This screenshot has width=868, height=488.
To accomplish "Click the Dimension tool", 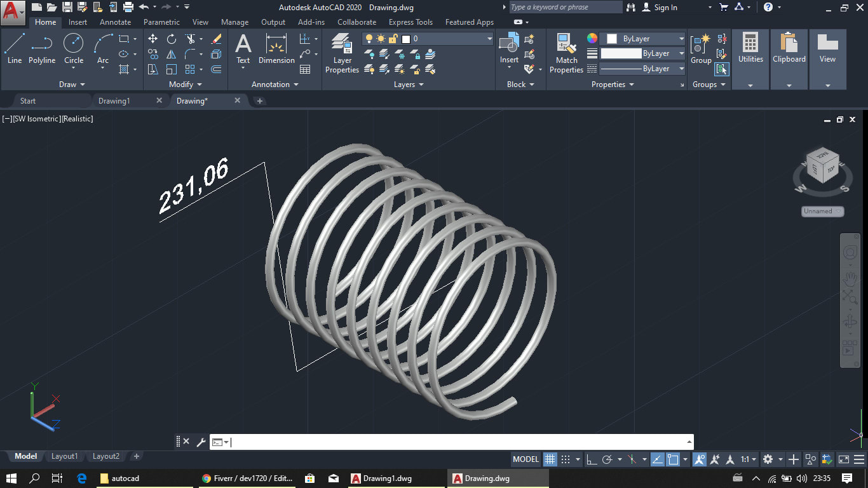I will click(x=276, y=49).
